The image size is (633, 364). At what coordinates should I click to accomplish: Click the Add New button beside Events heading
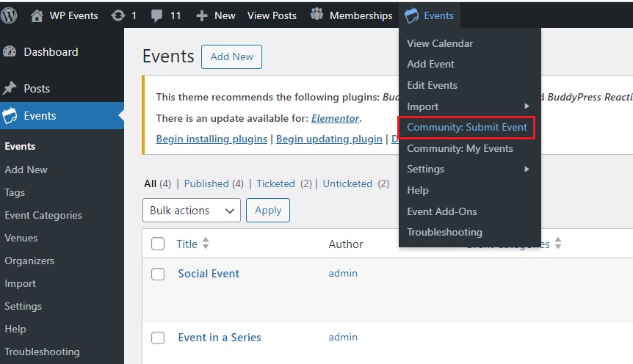(232, 57)
